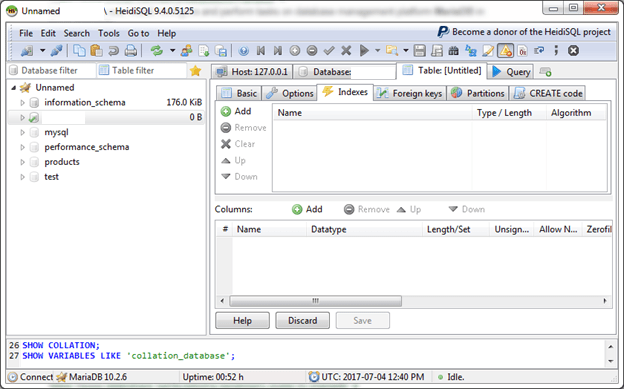Click the new query tab icon

click(x=545, y=72)
